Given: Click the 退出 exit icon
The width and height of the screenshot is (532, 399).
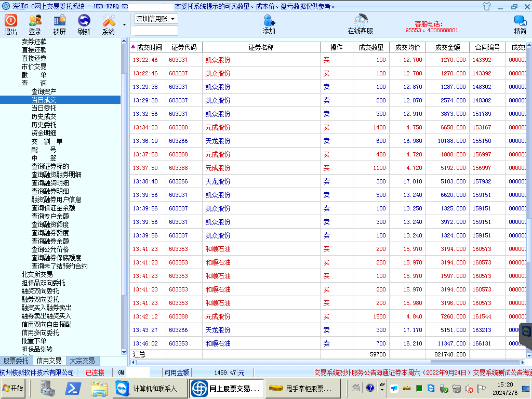Looking at the screenshot, I should pyautogui.click(x=11, y=24).
